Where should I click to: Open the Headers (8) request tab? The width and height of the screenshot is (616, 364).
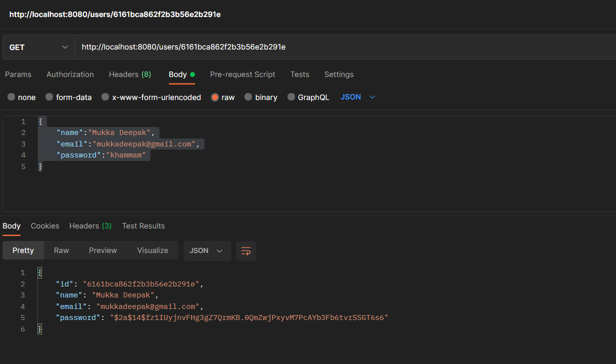pos(129,74)
